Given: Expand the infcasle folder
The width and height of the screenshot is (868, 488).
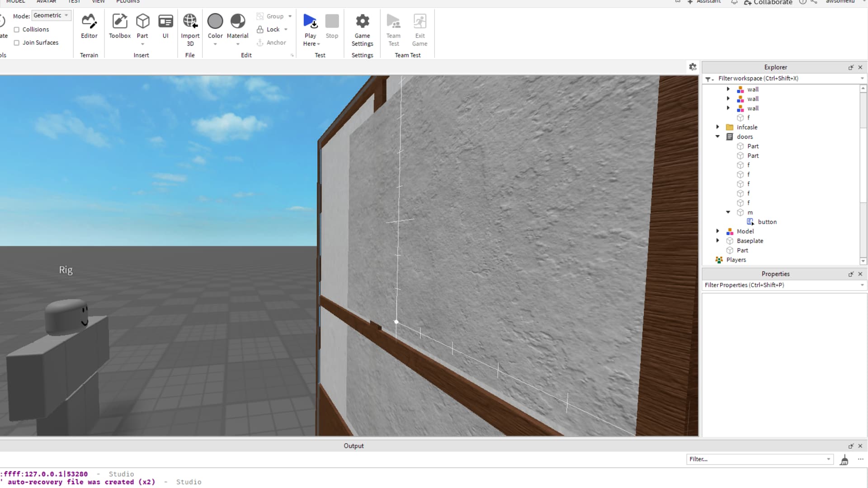Looking at the screenshot, I should click(x=717, y=127).
